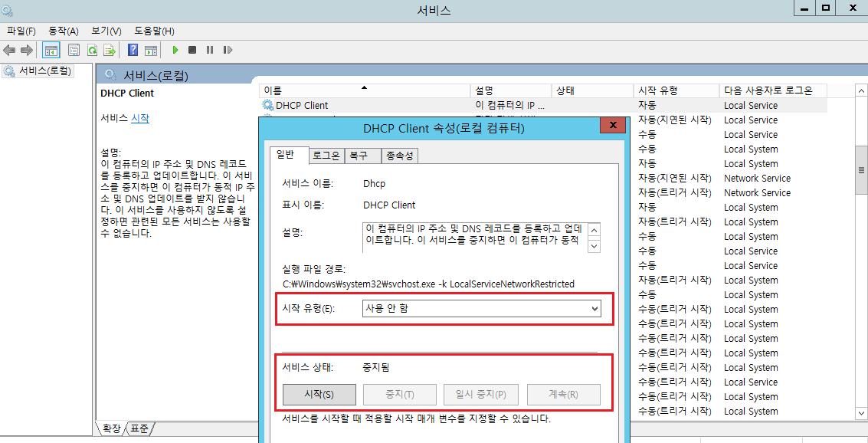Click the 시작 link in left description pane
Viewport: 868px width, 443px height.
pos(140,118)
